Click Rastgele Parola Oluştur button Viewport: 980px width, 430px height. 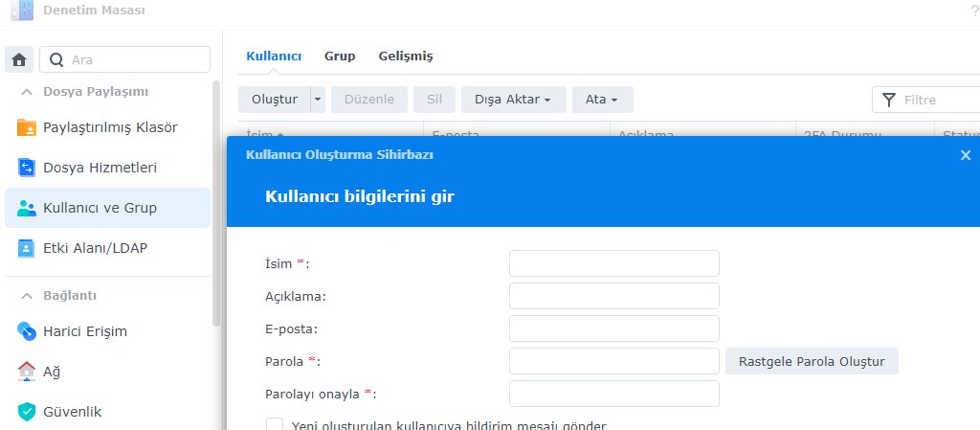tap(812, 361)
